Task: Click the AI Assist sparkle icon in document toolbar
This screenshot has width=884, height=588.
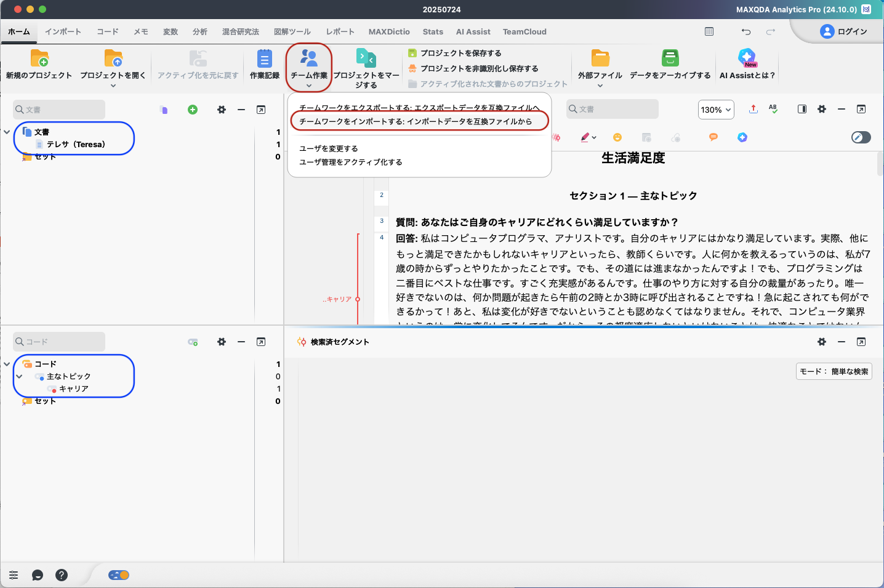Action: point(742,137)
